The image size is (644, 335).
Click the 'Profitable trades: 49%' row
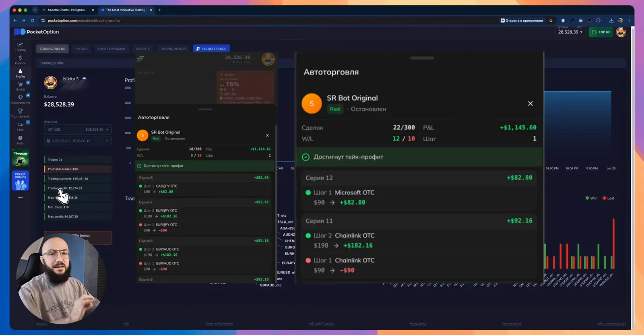tap(78, 169)
